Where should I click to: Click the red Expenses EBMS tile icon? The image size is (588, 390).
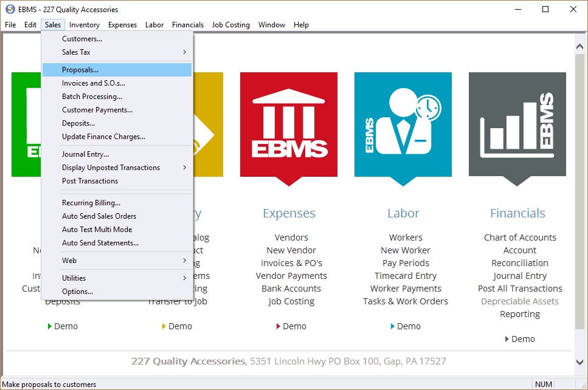click(x=289, y=129)
